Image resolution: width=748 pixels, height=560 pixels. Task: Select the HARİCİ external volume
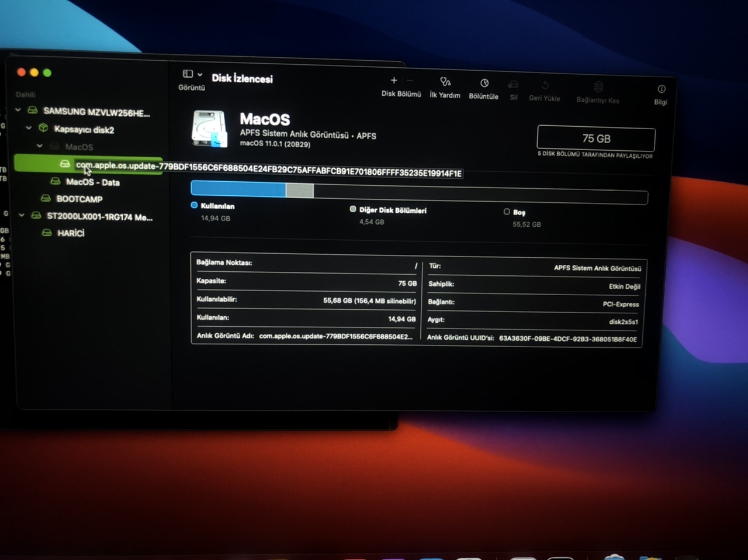coord(71,233)
